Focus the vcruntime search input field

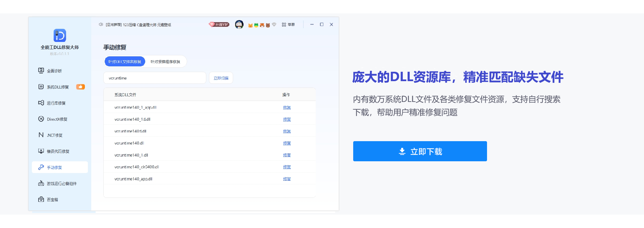(155, 78)
